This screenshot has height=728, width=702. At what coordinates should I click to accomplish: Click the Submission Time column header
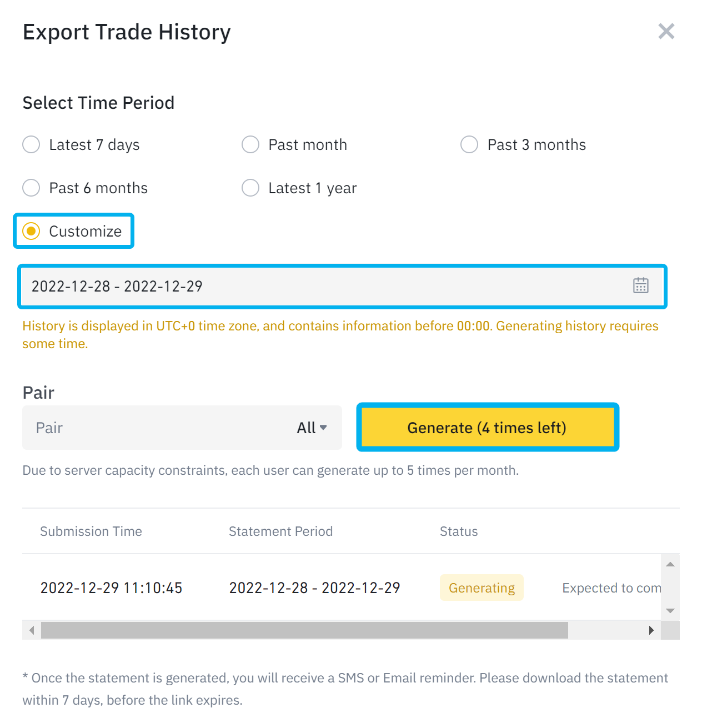91,531
